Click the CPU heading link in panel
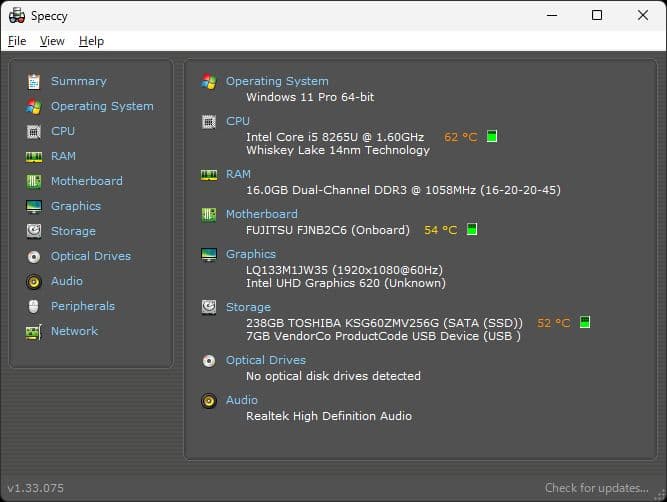This screenshot has width=667, height=502. pos(238,121)
